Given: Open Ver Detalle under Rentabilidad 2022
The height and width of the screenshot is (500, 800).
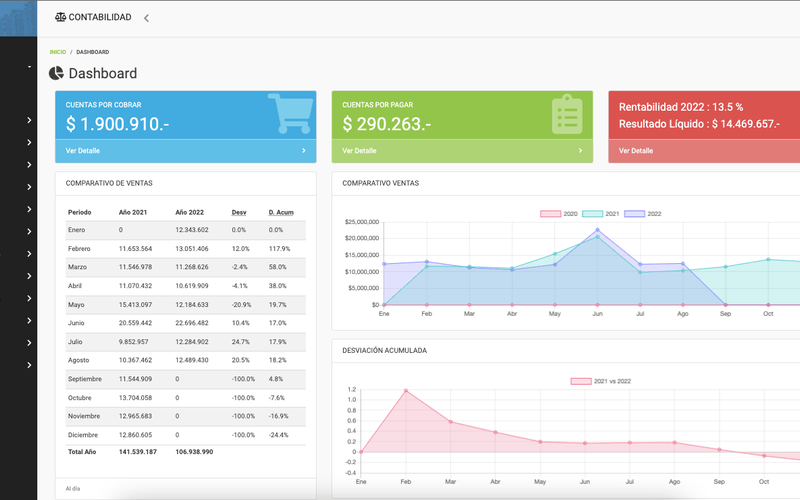Looking at the screenshot, I should (636, 151).
